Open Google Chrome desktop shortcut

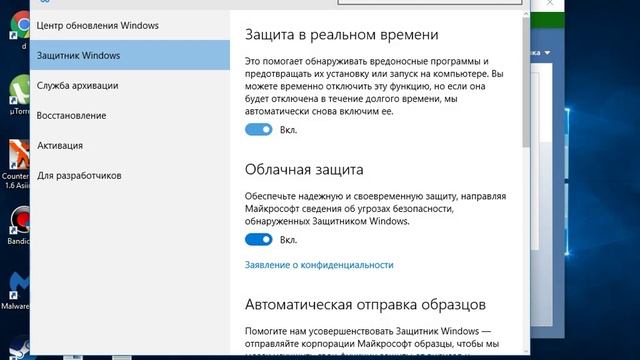(20, 29)
